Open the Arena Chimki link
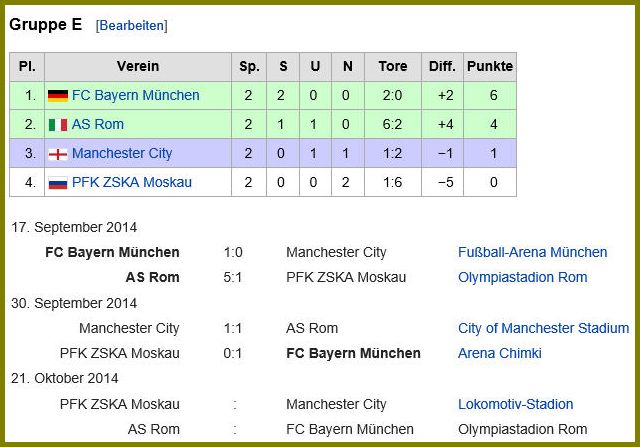640x447 pixels. click(x=500, y=354)
